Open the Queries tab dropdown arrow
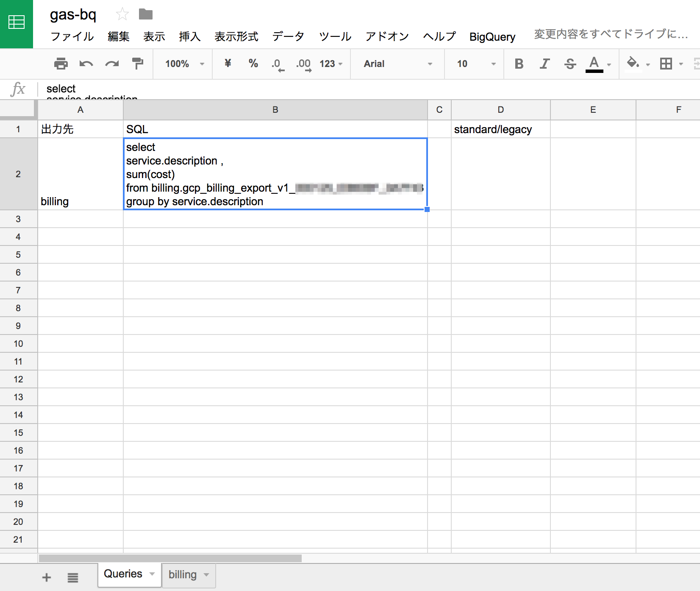This screenshot has height=591, width=700. [x=152, y=574]
